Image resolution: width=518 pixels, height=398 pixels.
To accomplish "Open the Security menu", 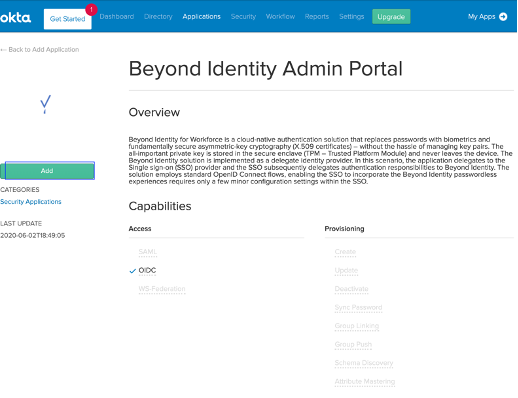I will 243,16.
